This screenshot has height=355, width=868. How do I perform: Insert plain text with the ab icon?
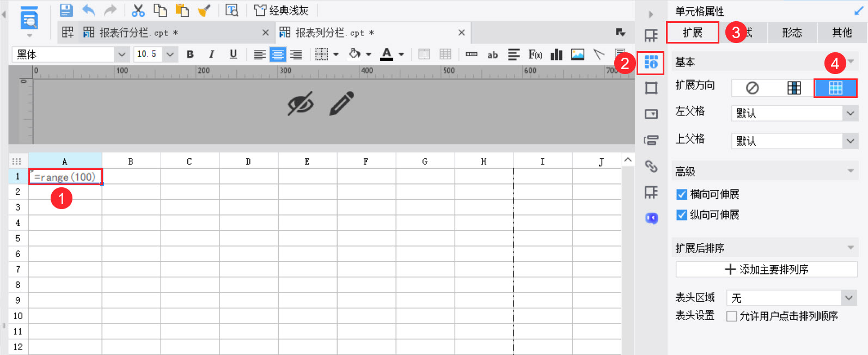click(492, 54)
